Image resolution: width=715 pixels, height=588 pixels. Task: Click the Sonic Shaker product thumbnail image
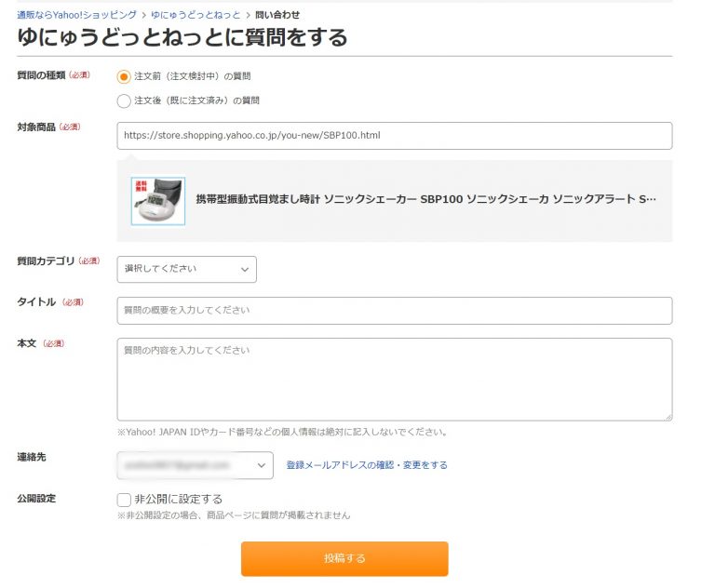(158, 200)
